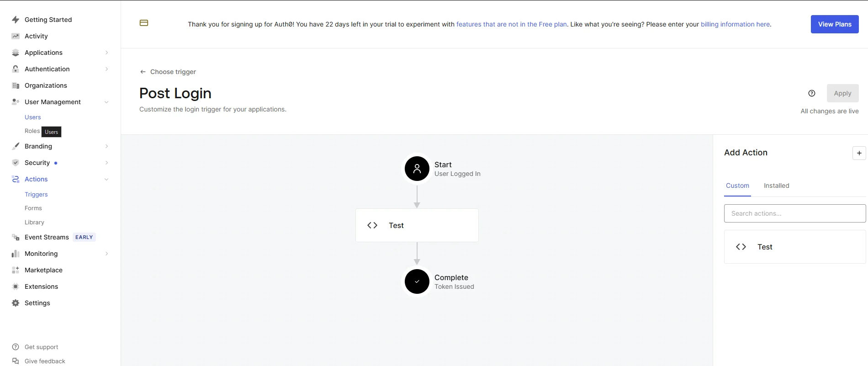Click the Search actions input field
868x366 pixels.
pos(794,213)
